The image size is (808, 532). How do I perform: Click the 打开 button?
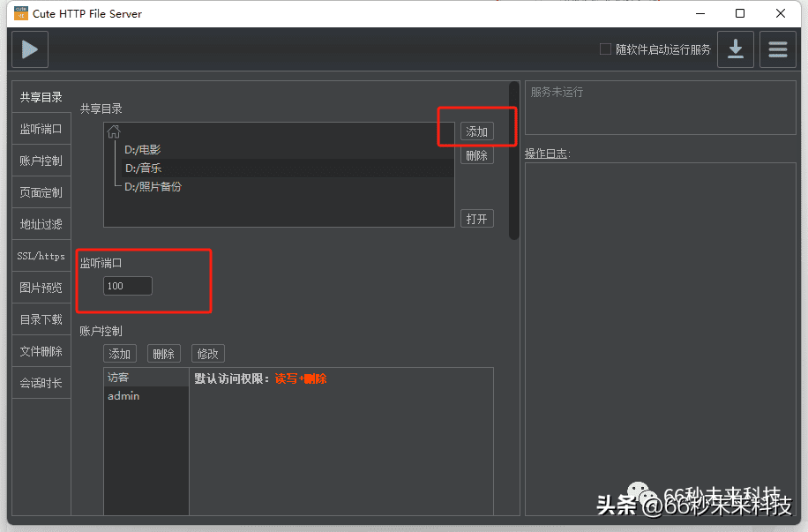(x=476, y=218)
